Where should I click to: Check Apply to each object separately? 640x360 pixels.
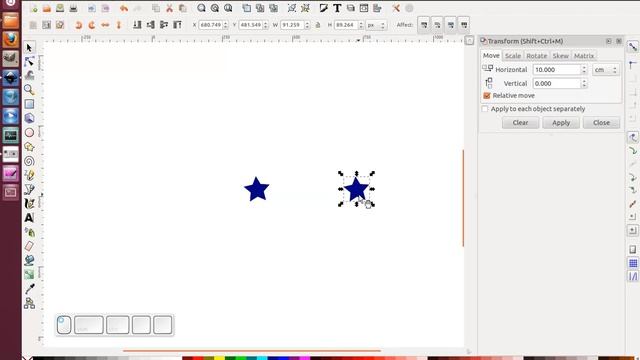click(485, 109)
